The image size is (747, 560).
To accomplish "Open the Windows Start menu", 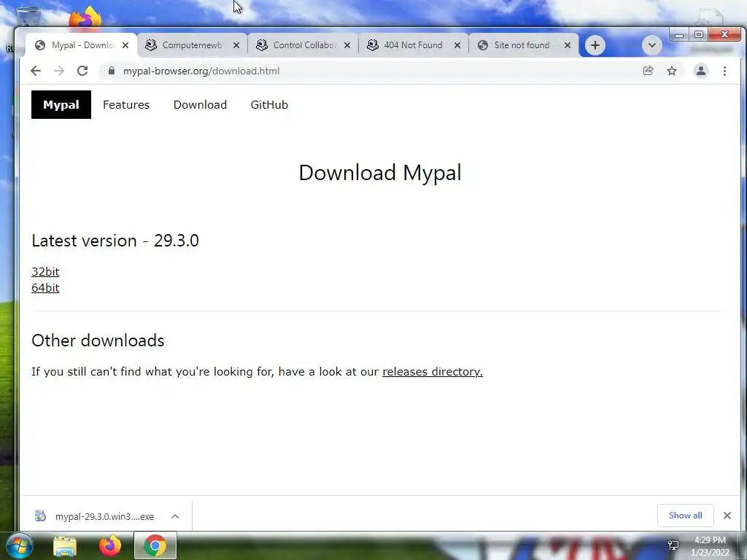I will point(20,545).
